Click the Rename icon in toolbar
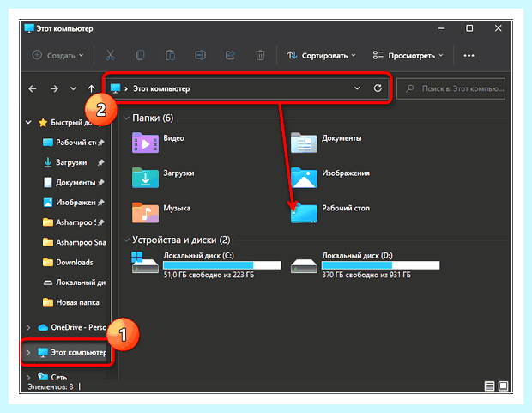Image resolution: width=532 pixels, height=413 pixels. tap(200, 55)
